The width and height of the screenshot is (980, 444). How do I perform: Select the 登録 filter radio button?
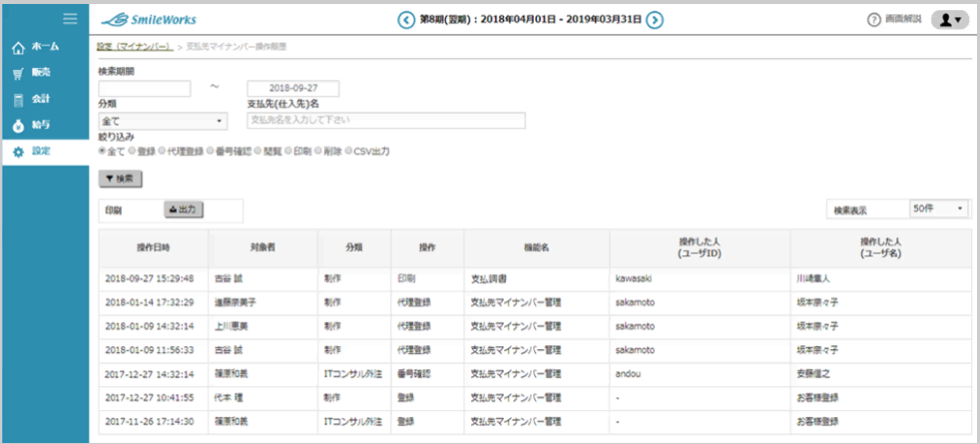(x=133, y=152)
